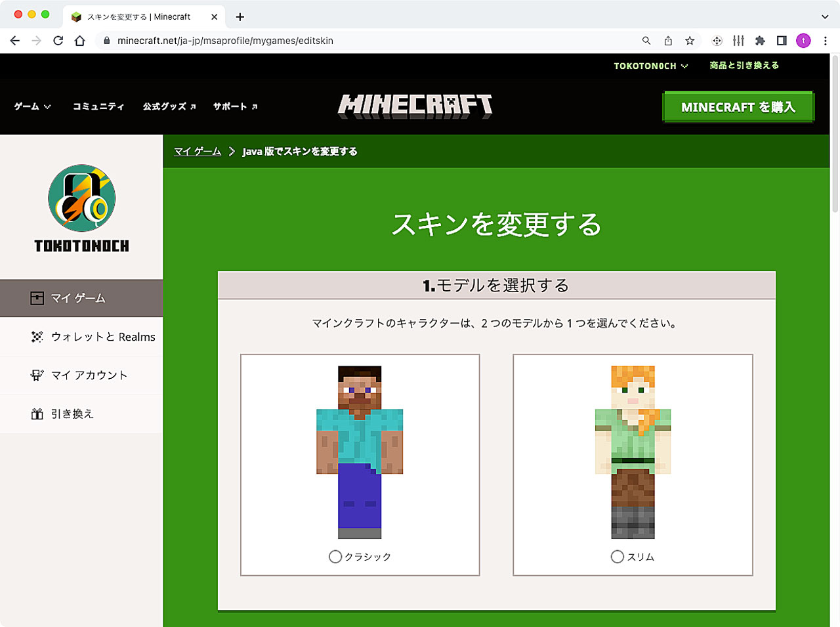
Task: Click the bookmark star icon
Action: click(690, 41)
